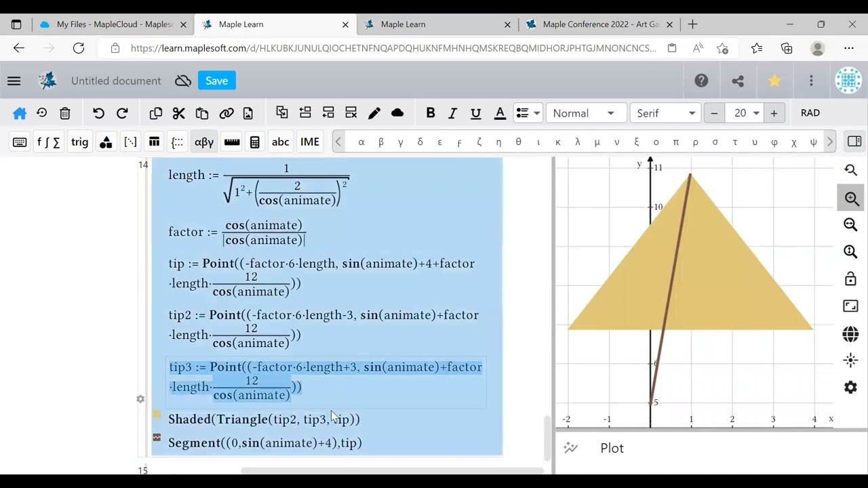This screenshot has height=488, width=868.
Task: Open the main hamburger menu
Action: click(x=14, y=81)
